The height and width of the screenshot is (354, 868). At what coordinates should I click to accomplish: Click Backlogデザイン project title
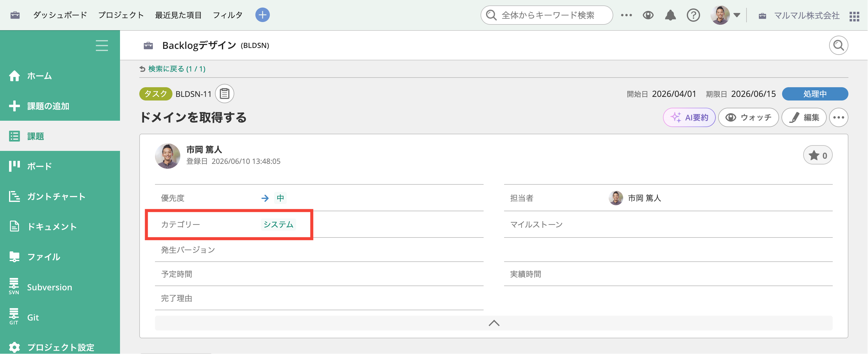click(x=199, y=45)
